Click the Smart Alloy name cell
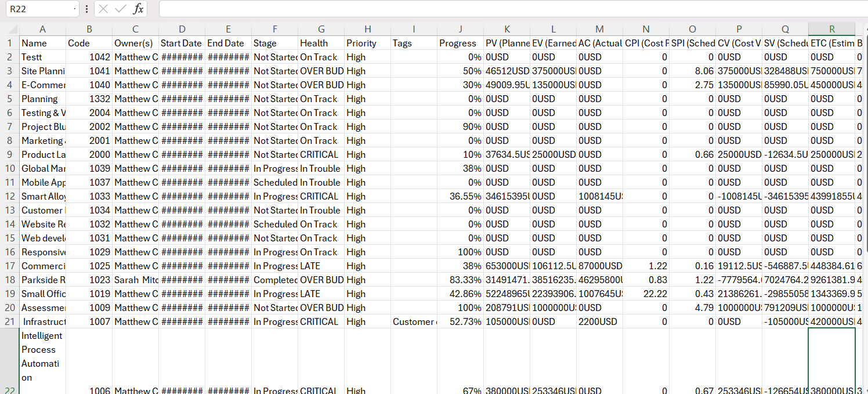The height and width of the screenshot is (394, 868). [42, 196]
